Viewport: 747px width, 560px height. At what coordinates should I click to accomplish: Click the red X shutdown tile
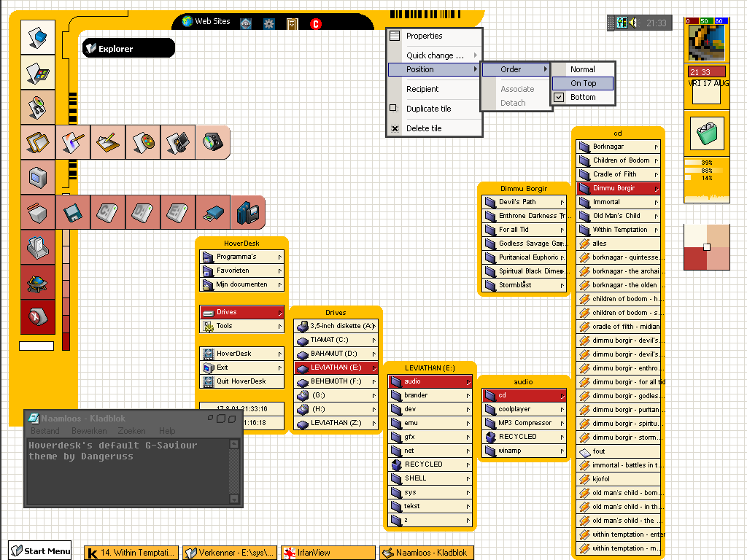click(38, 316)
